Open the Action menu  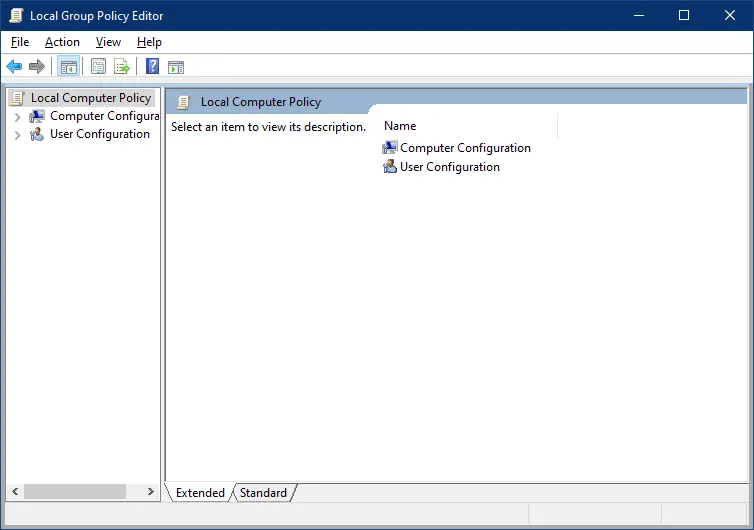click(x=62, y=42)
